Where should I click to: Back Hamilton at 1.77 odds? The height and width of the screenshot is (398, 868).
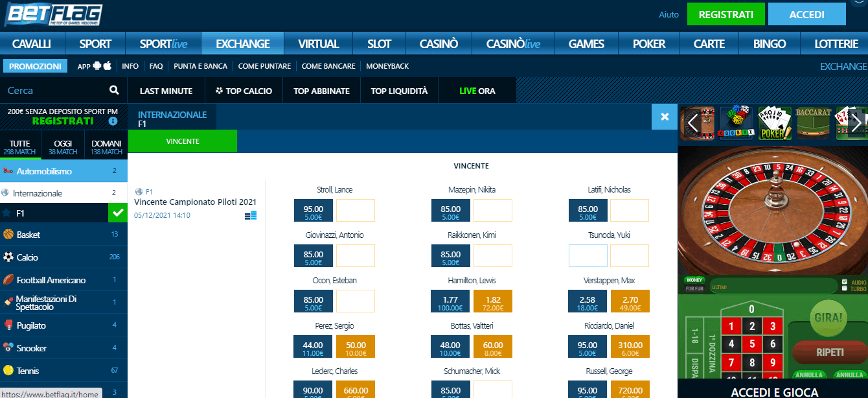coord(451,301)
